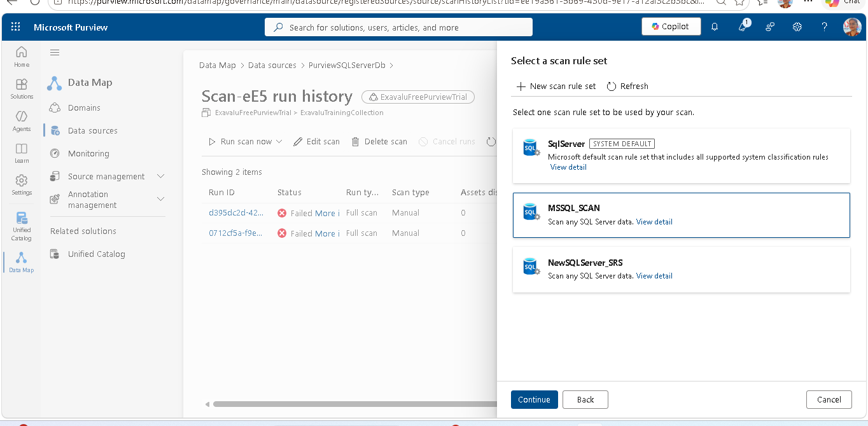Select Data Map in the left rail
Screen dimensions: 868x426
tap(22, 262)
